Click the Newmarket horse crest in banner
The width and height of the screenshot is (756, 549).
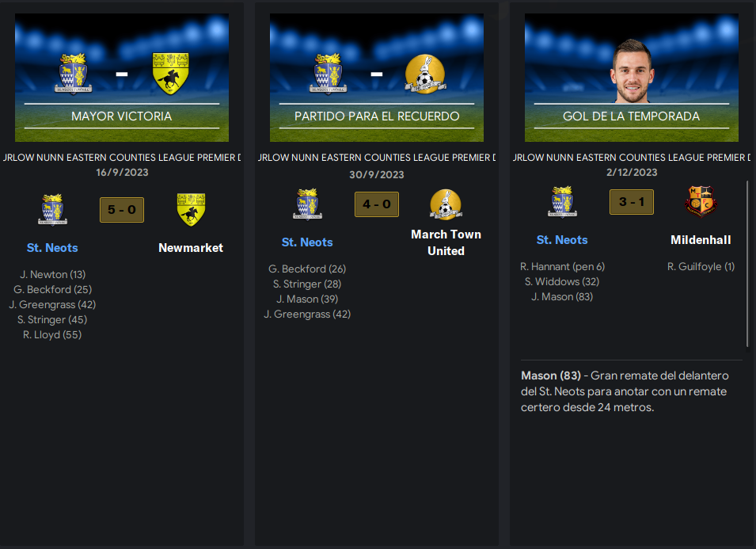pyautogui.click(x=171, y=74)
